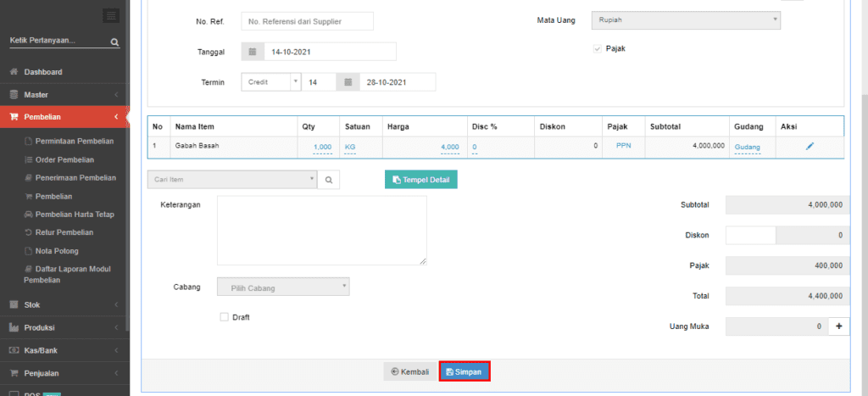Click the Keterangan text area
Image resolution: width=868 pixels, height=396 pixels.
coord(321,231)
